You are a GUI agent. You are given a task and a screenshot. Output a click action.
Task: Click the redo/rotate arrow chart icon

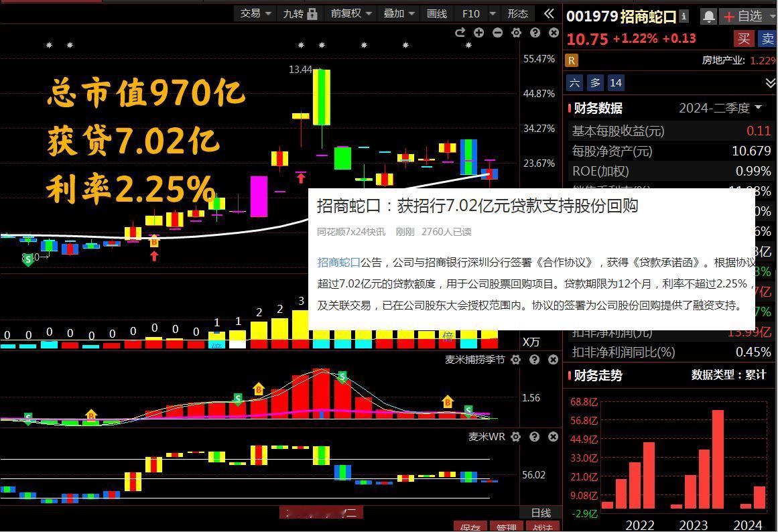tap(460, 33)
